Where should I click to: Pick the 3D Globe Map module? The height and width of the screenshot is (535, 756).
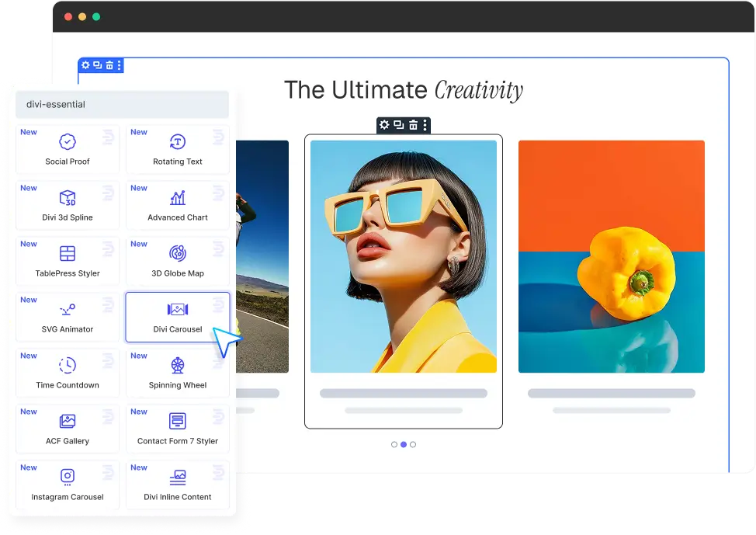tap(177, 261)
